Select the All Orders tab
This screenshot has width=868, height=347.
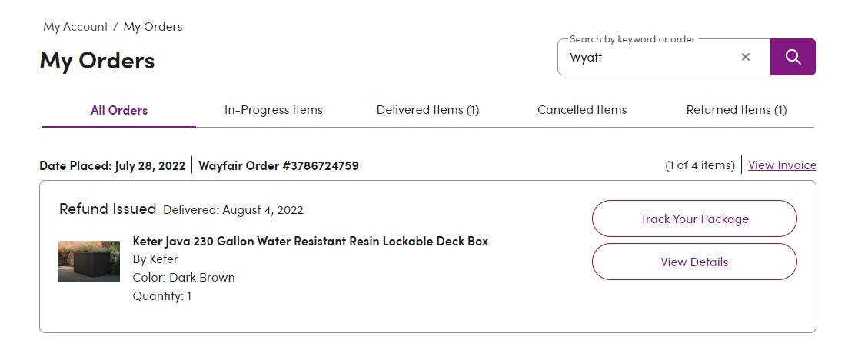tap(119, 110)
